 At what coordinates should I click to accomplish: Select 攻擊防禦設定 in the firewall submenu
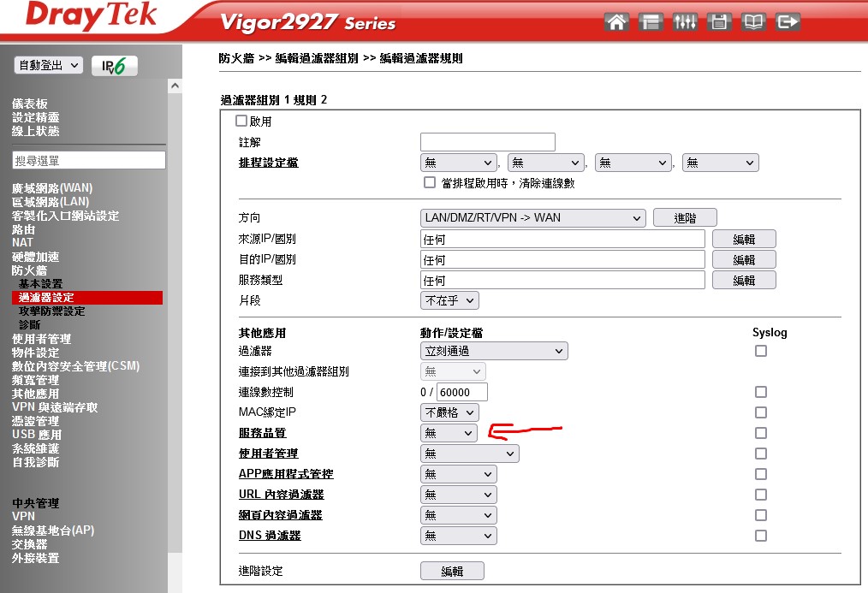tap(51, 311)
